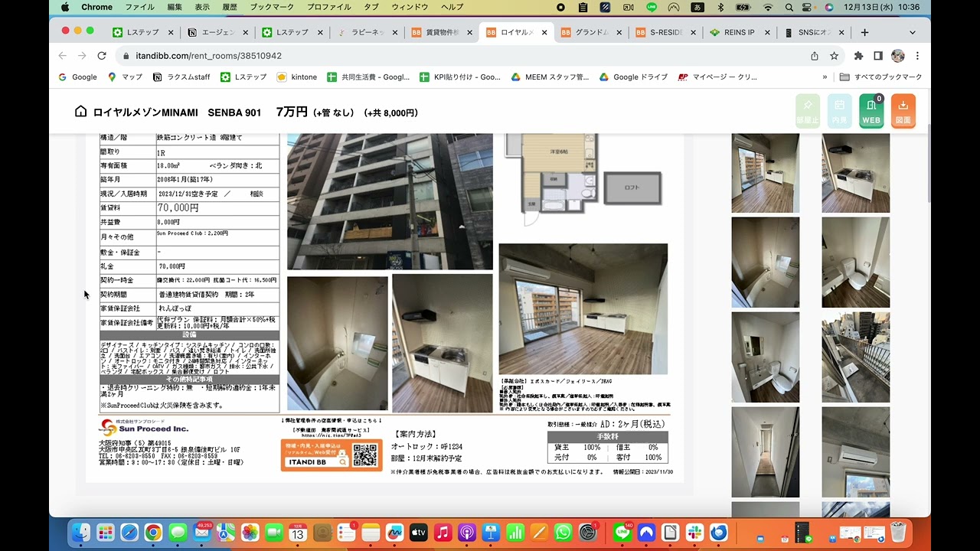Open the 編集 menu
The width and height of the screenshot is (980, 551).
point(175,7)
